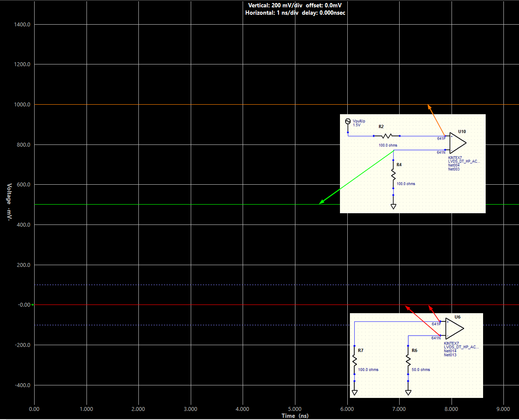Viewport: 519px width, 420px height.
Task: Click the ground symbol below R6
Action: click(x=408, y=392)
